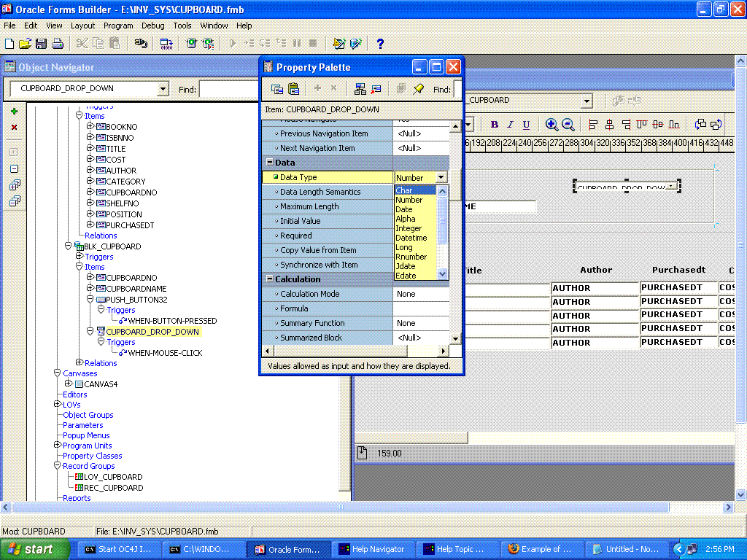
Task: Click the Run Form traffic-light icon
Action: [x=192, y=44]
